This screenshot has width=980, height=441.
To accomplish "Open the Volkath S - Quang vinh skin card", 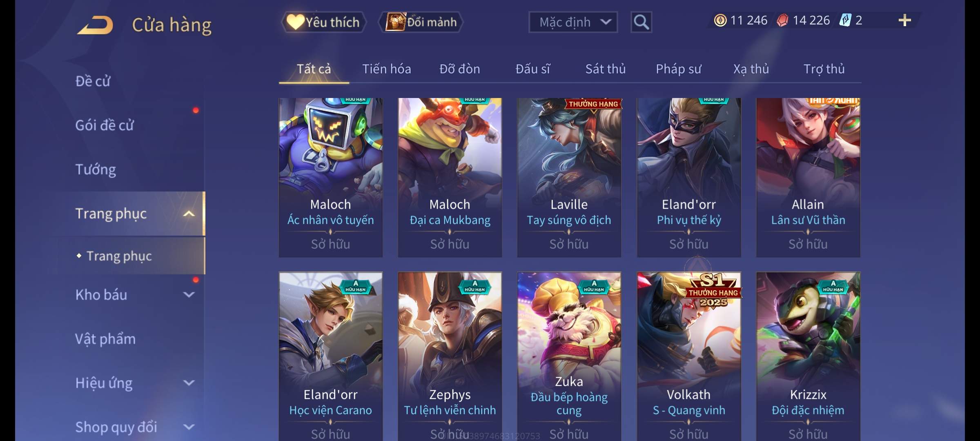I will (689, 356).
